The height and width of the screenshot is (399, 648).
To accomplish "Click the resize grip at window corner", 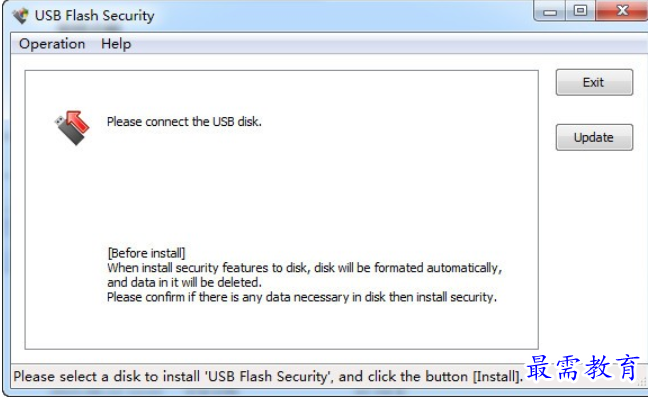I will click(641, 384).
